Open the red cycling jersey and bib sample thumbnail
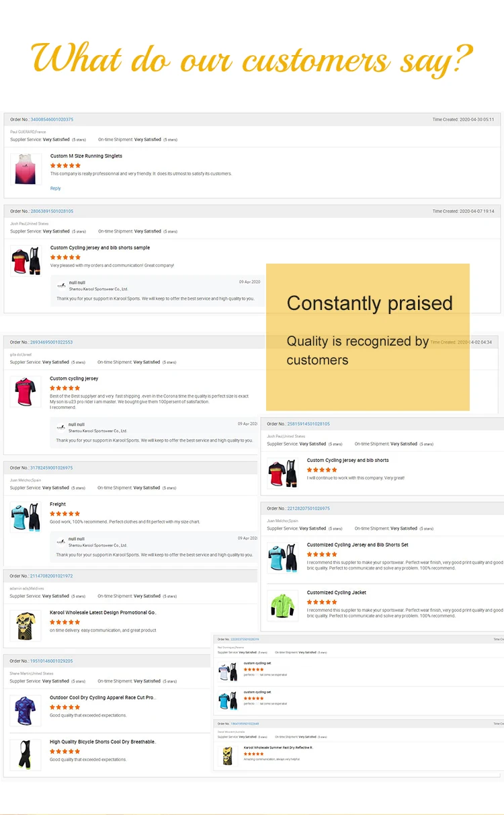Viewport: 504px width, 815px height. 26,261
